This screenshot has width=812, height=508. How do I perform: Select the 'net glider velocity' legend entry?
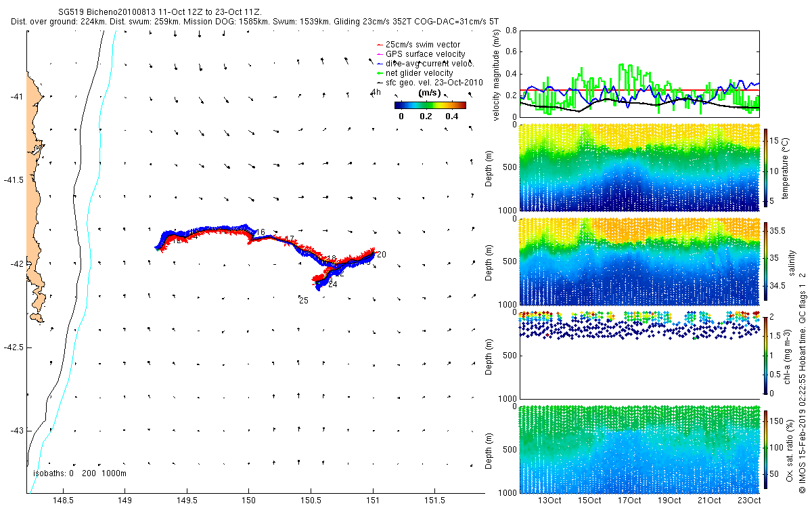pyautogui.click(x=415, y=73)
